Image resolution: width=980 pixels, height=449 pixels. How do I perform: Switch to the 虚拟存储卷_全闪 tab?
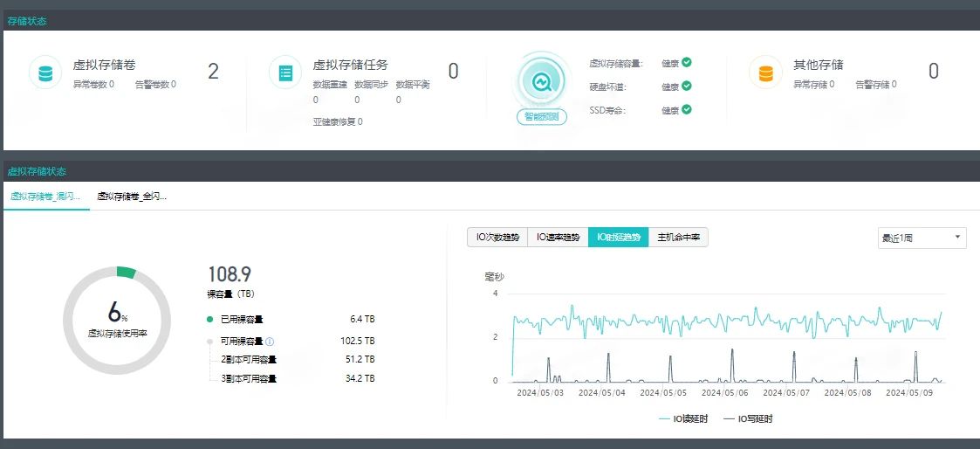(132, 197)
